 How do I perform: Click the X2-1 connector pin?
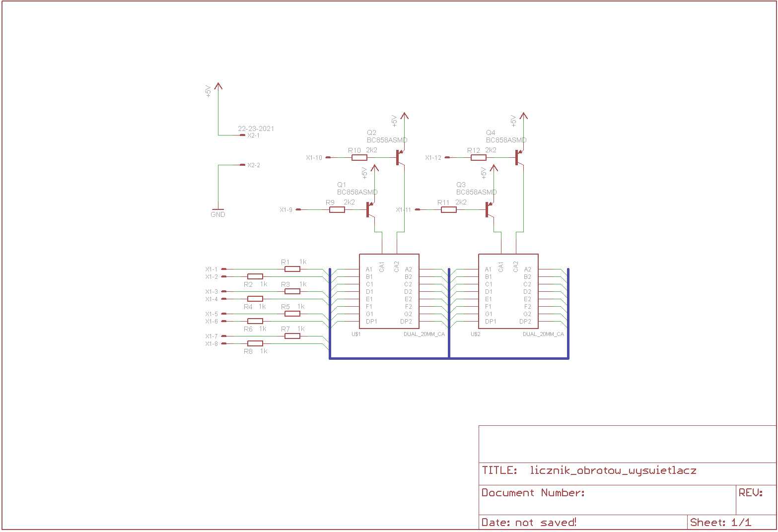pos(242,135)
